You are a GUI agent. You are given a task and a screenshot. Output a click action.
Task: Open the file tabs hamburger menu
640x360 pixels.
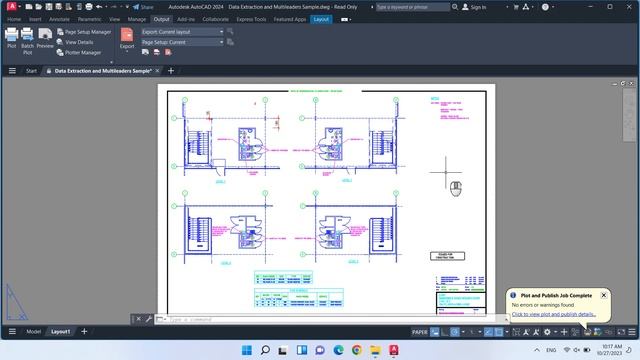pyautogui.click(x=12, y=71)
